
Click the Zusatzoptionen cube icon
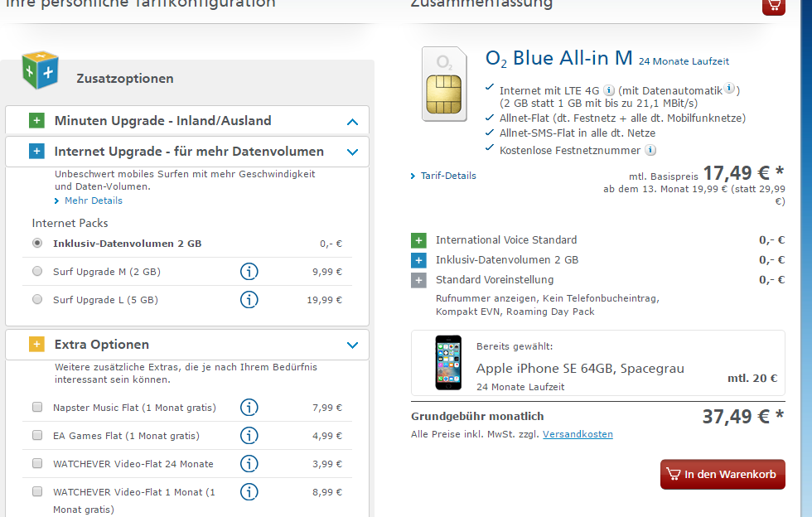coord(41,70)
